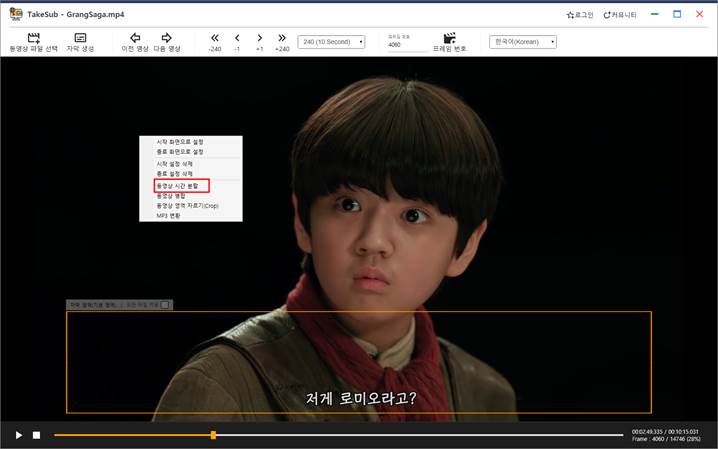Open the community link (커뮤니티)
Image resolution: width=718 pixels, height=449 pixels.
620,15
